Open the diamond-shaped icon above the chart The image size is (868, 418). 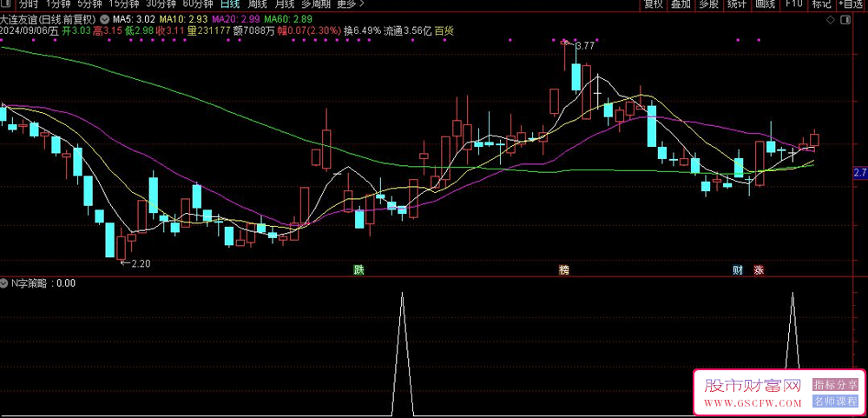tap(831, 20)
